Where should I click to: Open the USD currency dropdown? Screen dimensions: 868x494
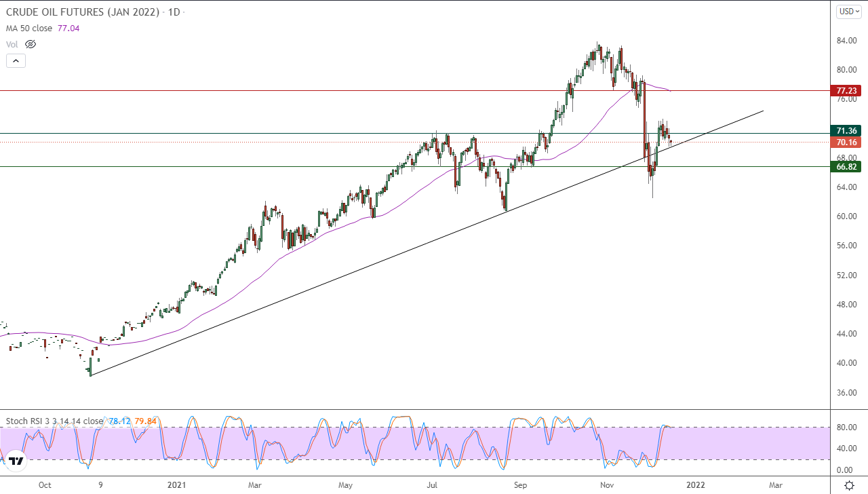pos(848,11)
